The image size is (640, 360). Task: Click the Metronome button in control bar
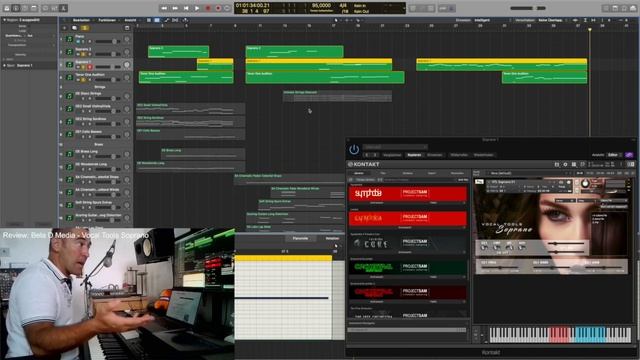(x=452, y=8)
